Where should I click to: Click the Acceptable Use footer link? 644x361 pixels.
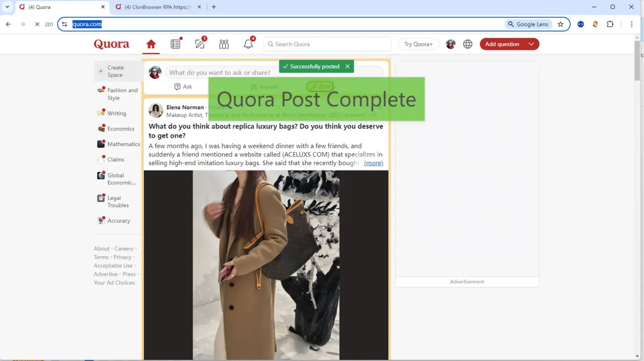click(113, 265)
